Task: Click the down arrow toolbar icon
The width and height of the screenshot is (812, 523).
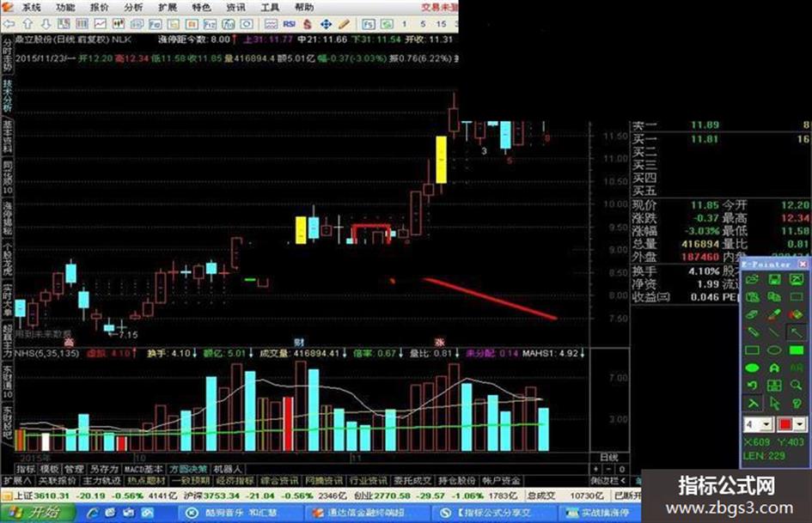Action: point(46,24)
